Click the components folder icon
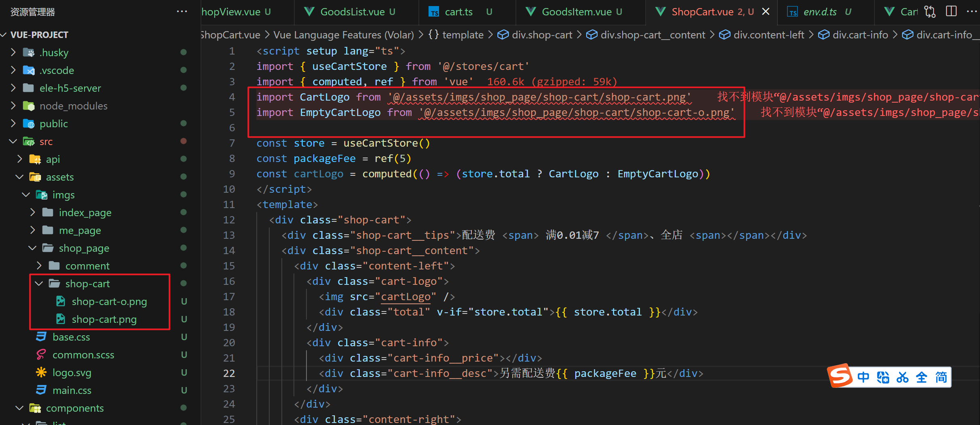980x425 pixels. (35, 408)
